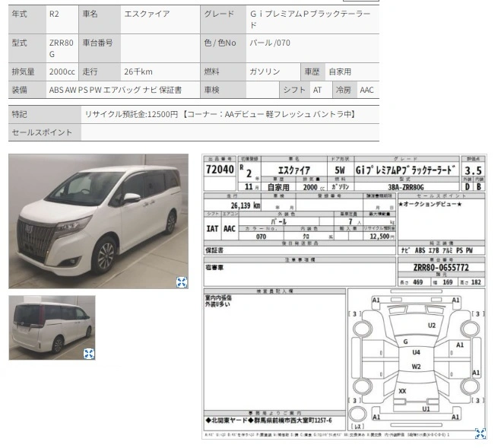Viewport: 501px width, 448px height.
Task: Click lot number 72040 on the sheet
Action: 220,170
